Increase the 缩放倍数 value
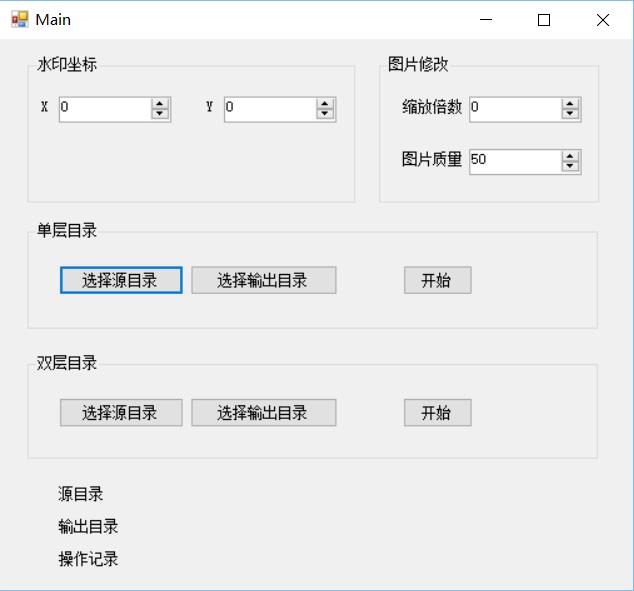 [x=570, y=104]
